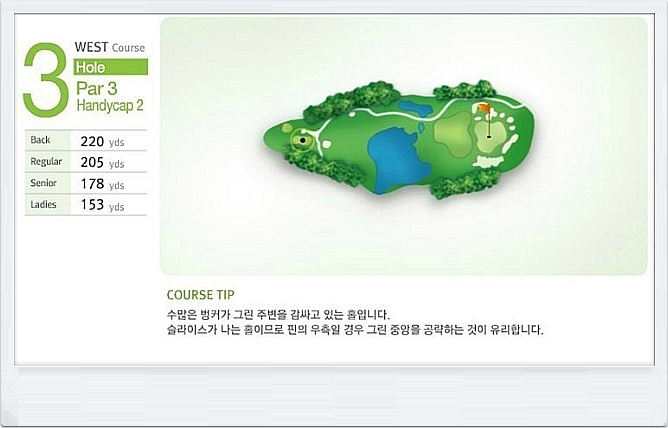Click the '220 yds' distance value
The width and height of the screenshot is (668, 428).
click(102, 141)
